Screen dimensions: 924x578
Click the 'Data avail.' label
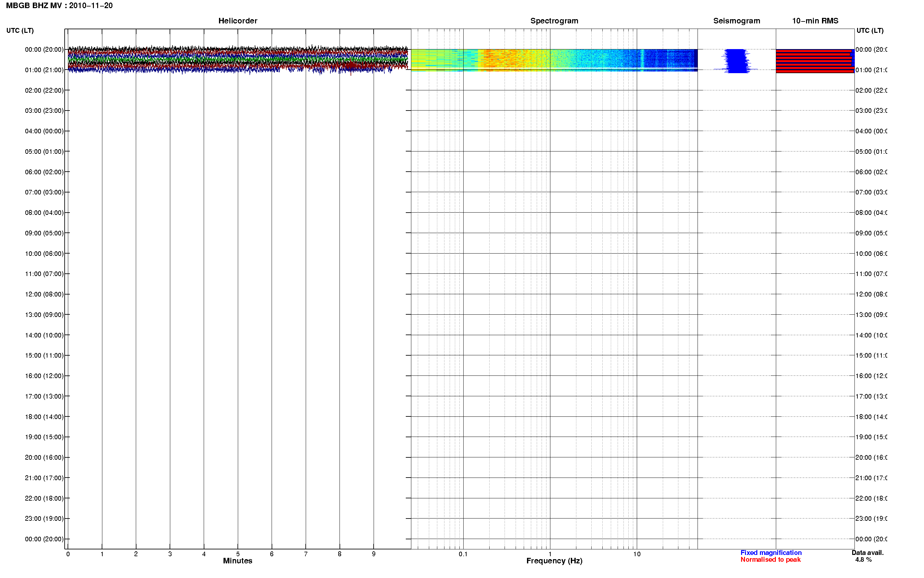[x=867, y=553]
